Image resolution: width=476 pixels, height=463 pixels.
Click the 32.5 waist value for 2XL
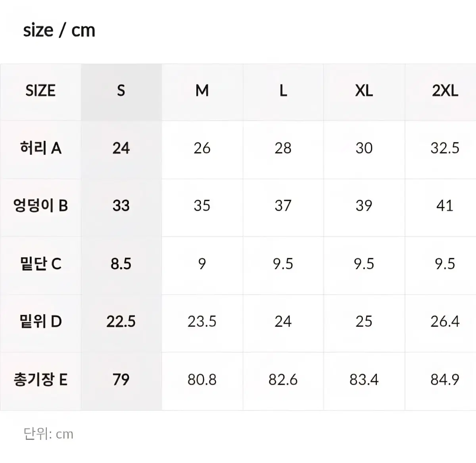pyautogui.click(x=445, y=148)
